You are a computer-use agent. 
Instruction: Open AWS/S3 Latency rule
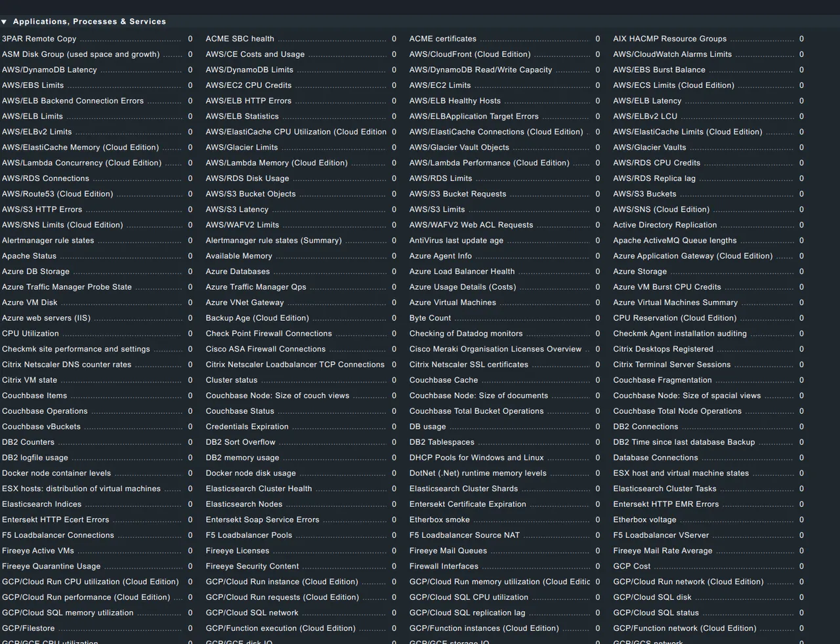click(x=237, y=210)
